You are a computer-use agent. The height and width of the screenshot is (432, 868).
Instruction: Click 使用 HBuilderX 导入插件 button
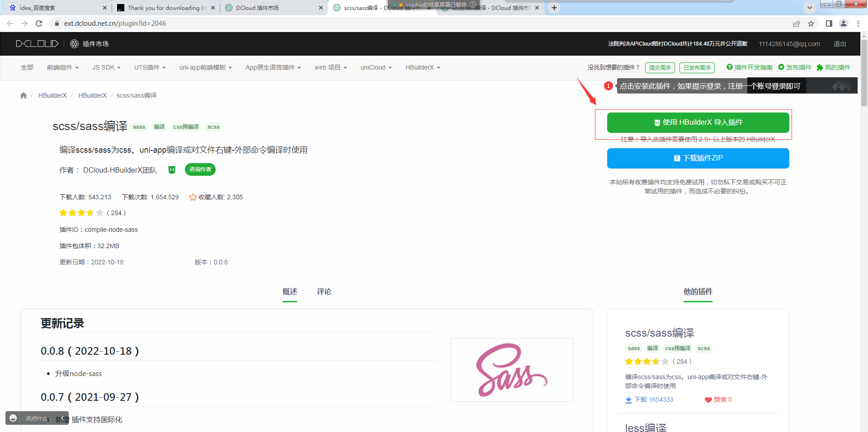coord(698,122)
